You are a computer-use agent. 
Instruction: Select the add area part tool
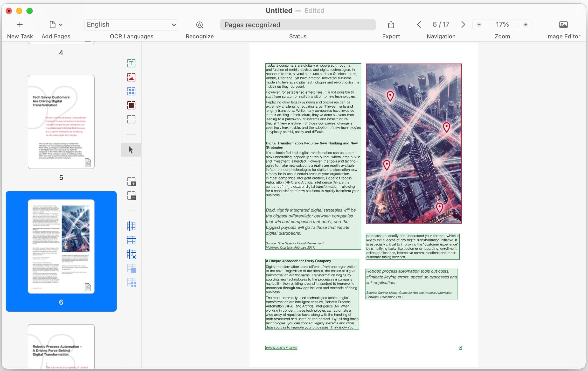coord(131,181)
